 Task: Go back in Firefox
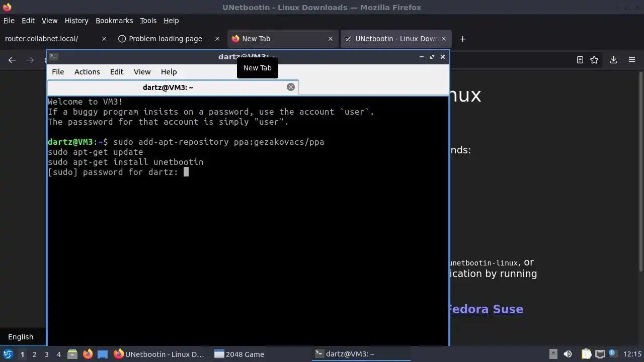12,60
